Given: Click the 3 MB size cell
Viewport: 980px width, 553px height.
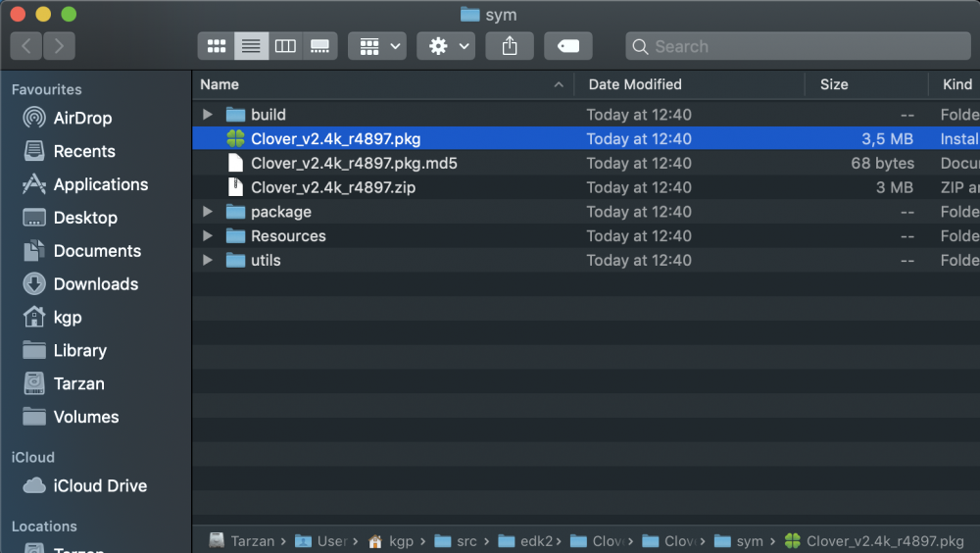Looking at the screenshot, I should pos(895,187).
